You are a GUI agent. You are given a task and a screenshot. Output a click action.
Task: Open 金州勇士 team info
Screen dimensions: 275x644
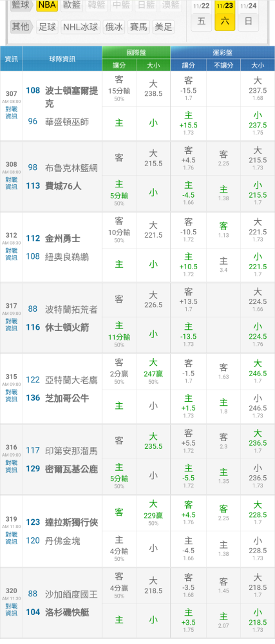point(62,238)
